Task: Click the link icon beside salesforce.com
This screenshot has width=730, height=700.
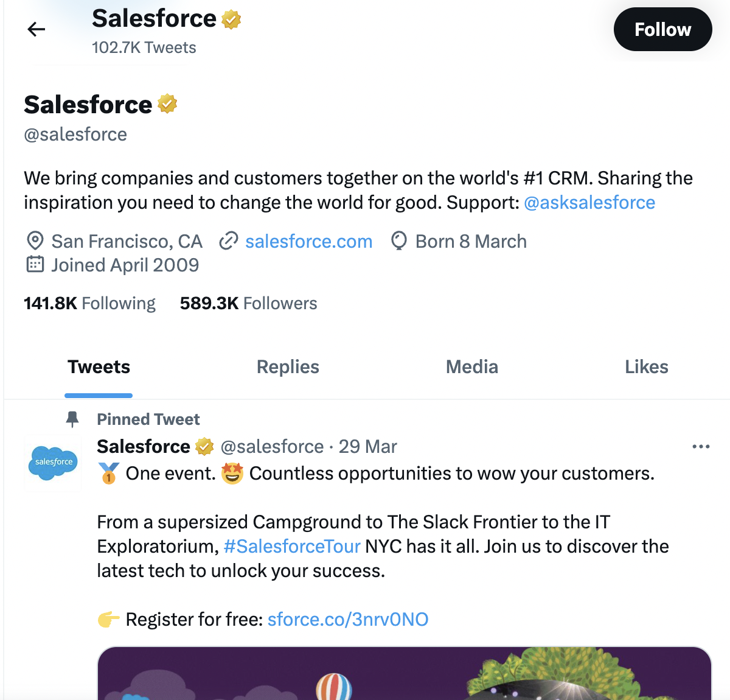Action: point(228,241)
